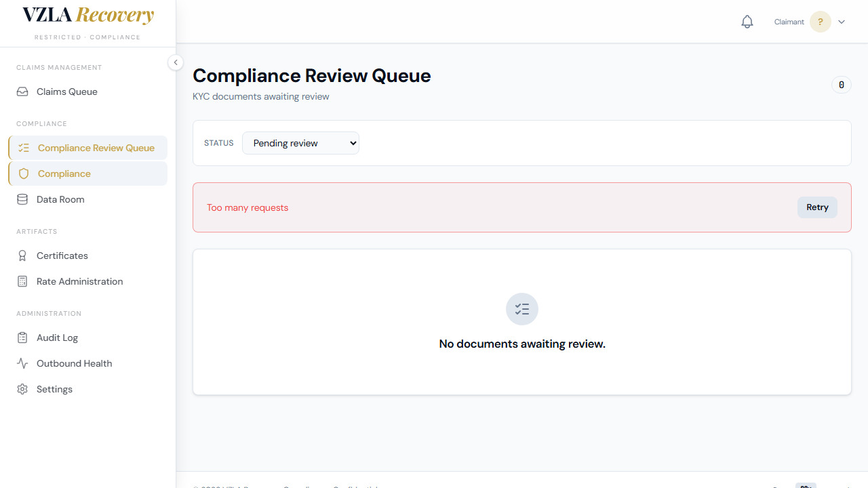This screenshot has width=868, height=488.
Task: Click the Claims Queue inbox icon
Action: pyautogui.click(x=22, y=91)
